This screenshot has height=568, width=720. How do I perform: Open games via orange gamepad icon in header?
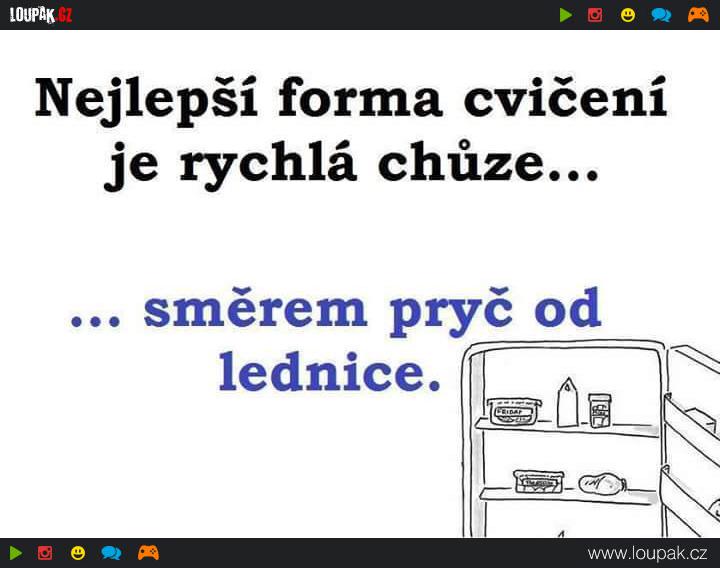[698, 15]
